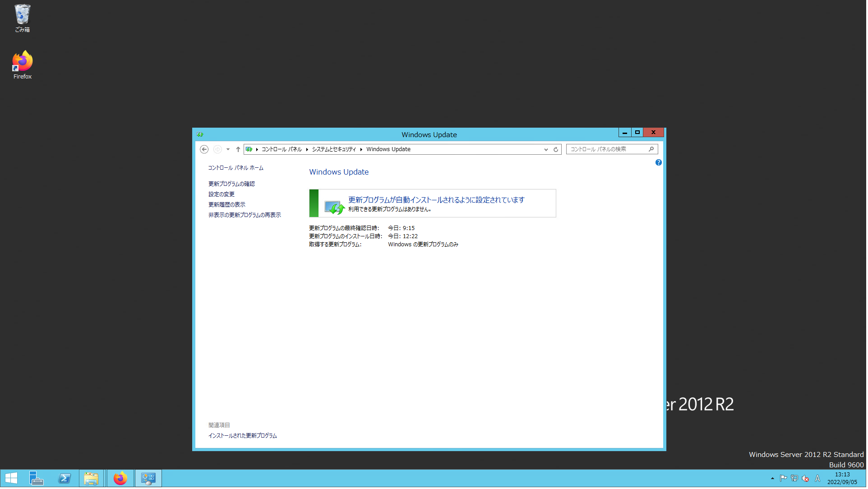
Task: Launch the Firefox desktop shortcut
Action: click(x=22, y=65)
